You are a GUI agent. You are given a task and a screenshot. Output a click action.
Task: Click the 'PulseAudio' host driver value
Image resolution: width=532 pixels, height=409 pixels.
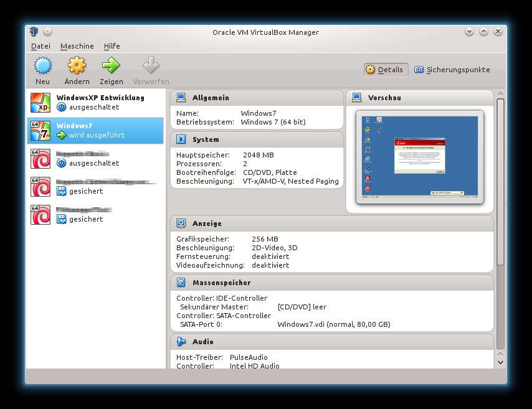coord(249,357)
